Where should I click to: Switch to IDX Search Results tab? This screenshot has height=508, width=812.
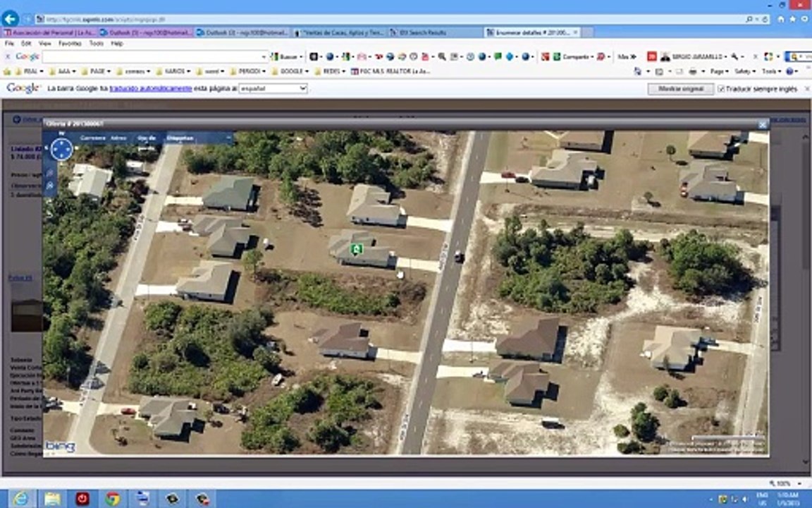point(435,32)
